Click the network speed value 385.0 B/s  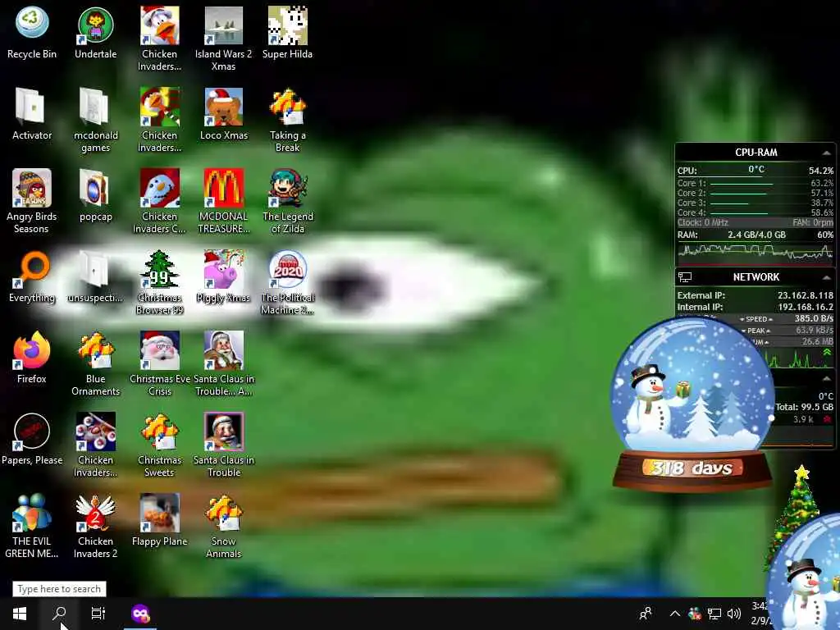[x=814, y=318]
